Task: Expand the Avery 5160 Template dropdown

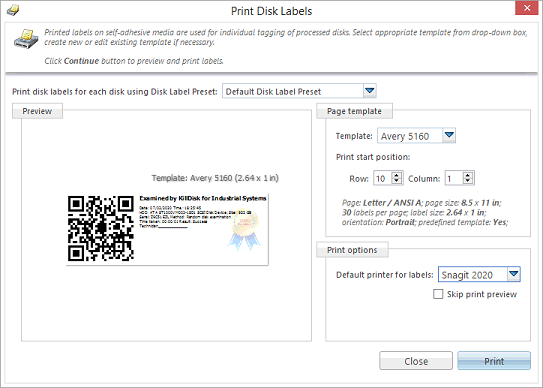Action: [449, 135]
